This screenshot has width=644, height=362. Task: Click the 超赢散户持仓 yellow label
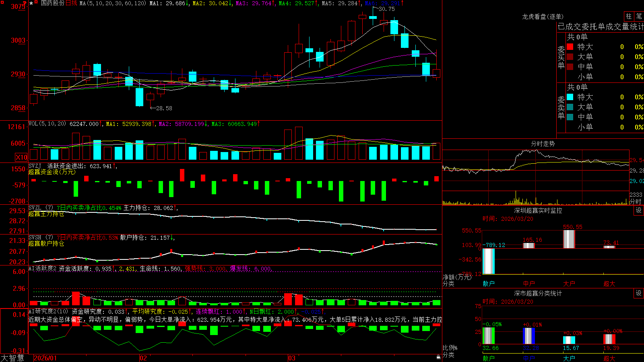[x=46, y=244]
